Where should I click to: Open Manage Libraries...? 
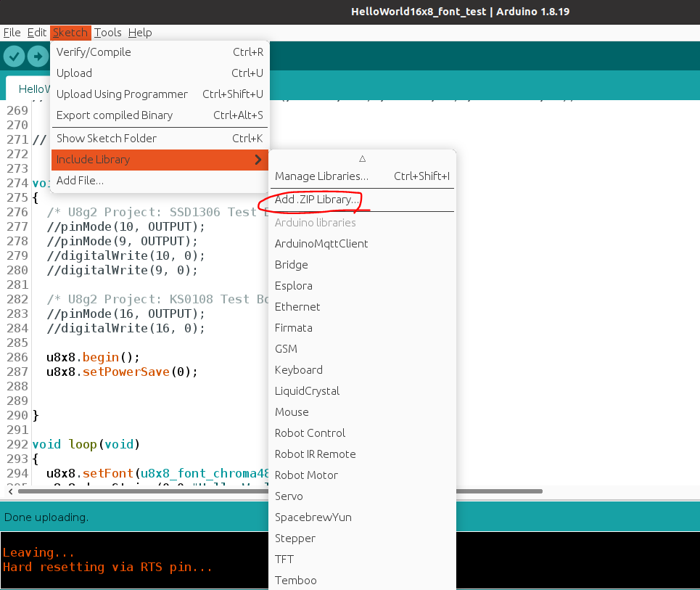pos(362,176)
